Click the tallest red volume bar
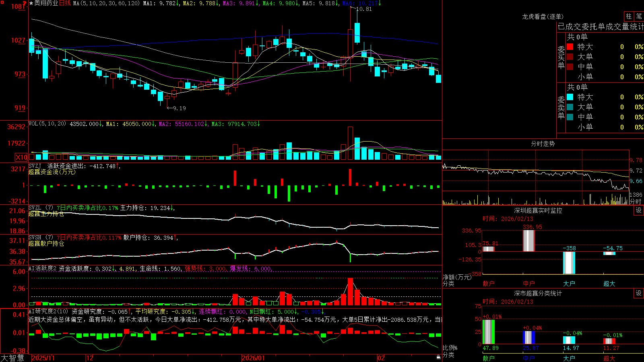Image resolution: width=644 pixels, height=362 pixels. point(350,143)
